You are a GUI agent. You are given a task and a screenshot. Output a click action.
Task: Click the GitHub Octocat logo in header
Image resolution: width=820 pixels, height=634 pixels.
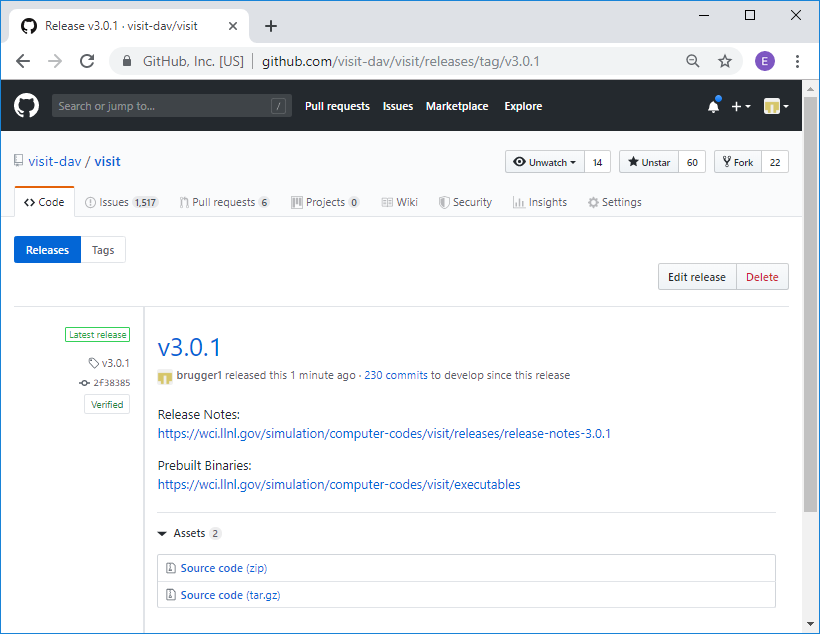(26, 106)
